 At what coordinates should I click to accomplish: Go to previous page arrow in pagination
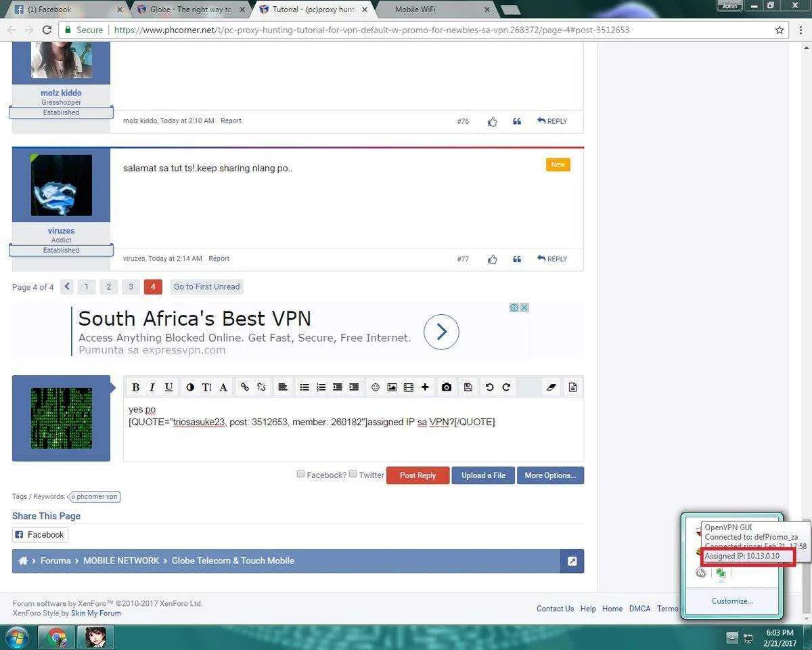(x=67, y=286)
